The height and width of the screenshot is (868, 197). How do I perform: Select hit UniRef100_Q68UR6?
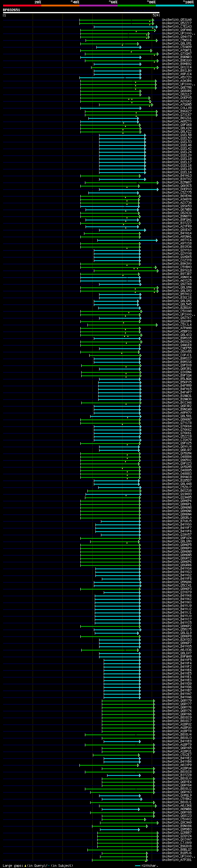coord(177,91)
